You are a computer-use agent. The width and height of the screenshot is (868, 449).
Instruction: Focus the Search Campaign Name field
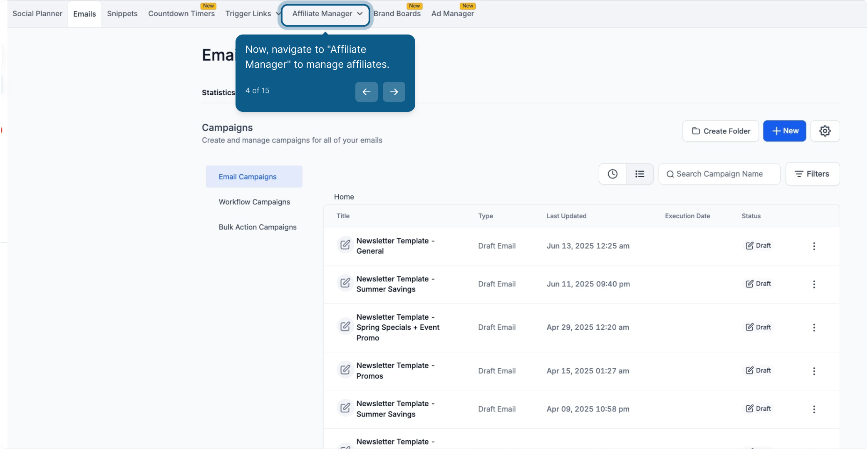(x=719, y=174)
